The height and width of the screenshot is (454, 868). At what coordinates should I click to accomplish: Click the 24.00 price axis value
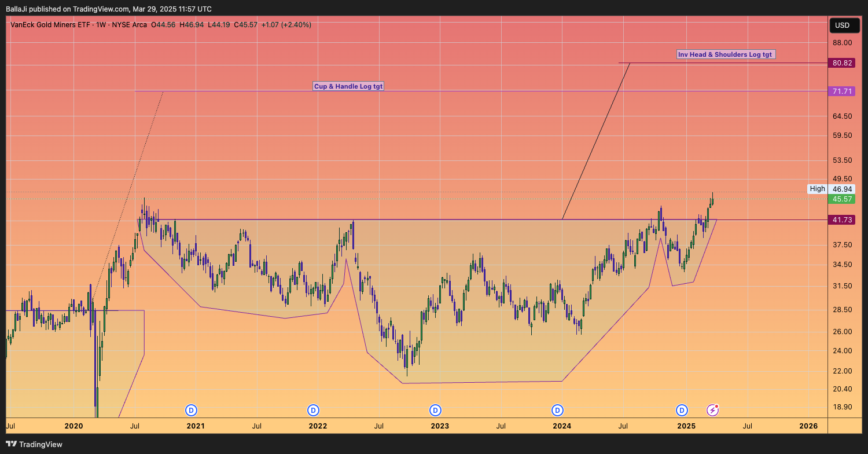pyautogui.click(x=843, y=350)
